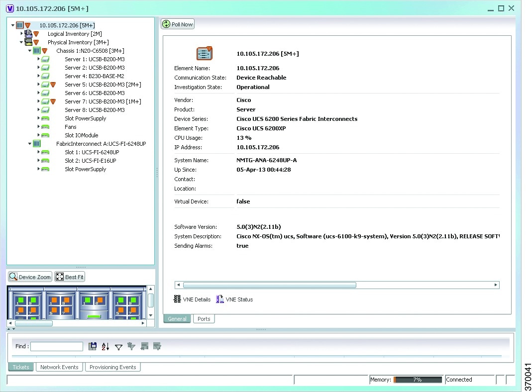Open VNE Status
Screen dimensions: 532x392
[x=234, y=299]
